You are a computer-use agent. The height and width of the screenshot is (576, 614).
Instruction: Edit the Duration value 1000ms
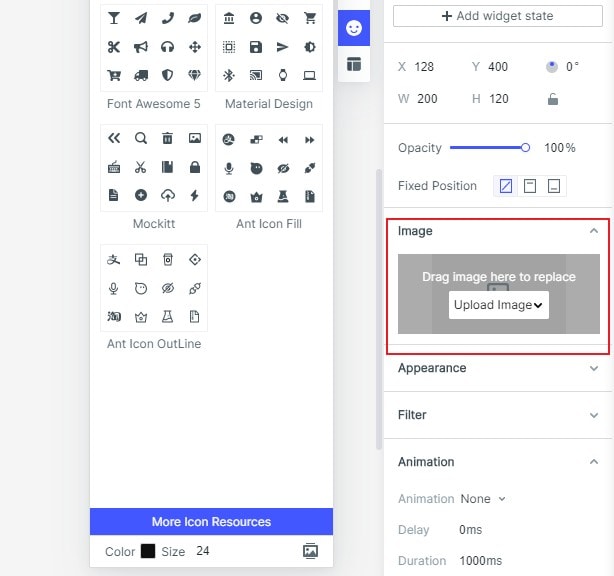pos(480,561)
